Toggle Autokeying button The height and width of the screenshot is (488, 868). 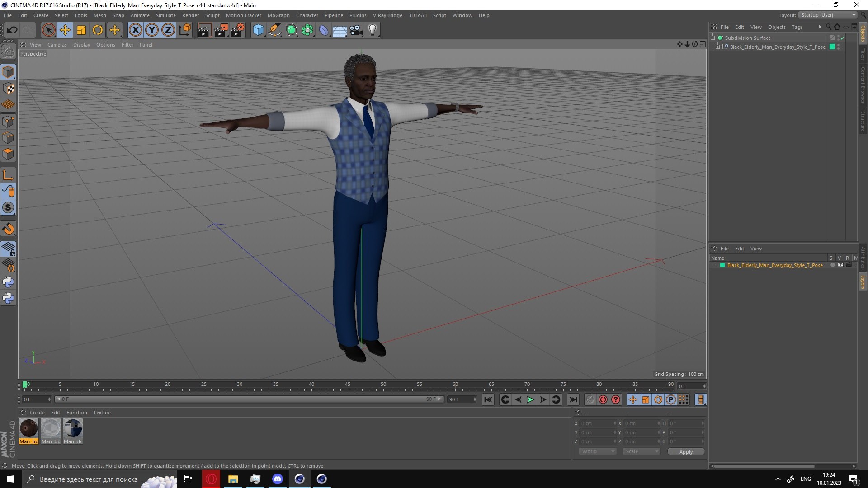click(x=603, y=399)
